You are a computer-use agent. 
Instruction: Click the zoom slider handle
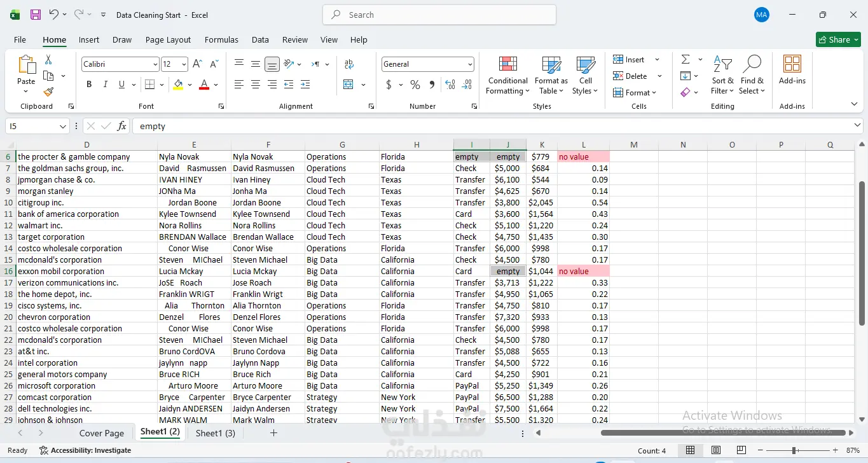pyautogui.click(x=794, y=450)
